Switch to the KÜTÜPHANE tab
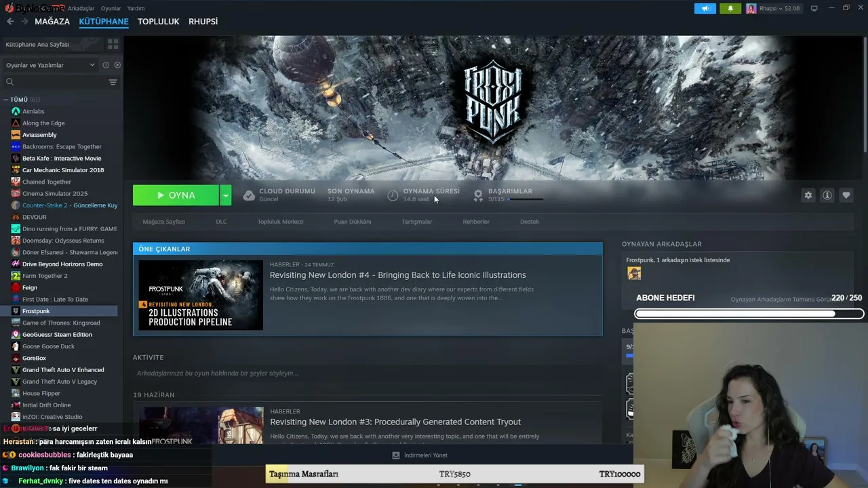Image resolution: width=868 pixels, height=488 pixels. pos(104,22)
